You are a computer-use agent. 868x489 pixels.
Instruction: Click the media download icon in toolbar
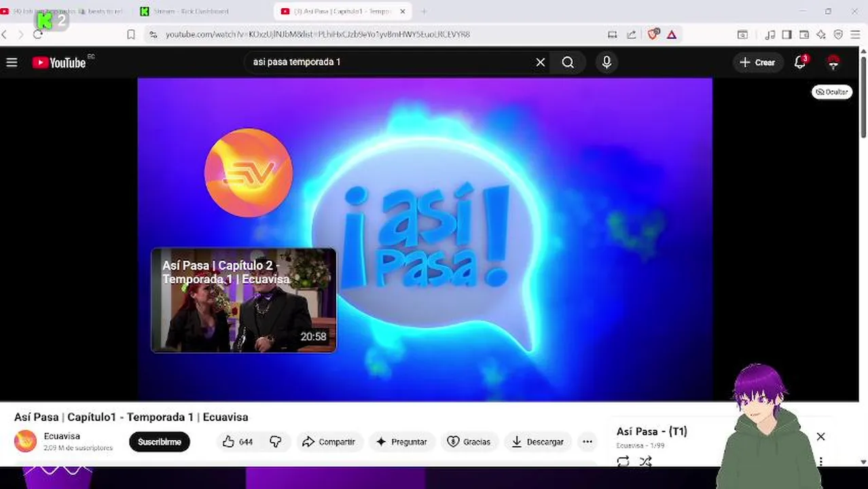point(742,34)
